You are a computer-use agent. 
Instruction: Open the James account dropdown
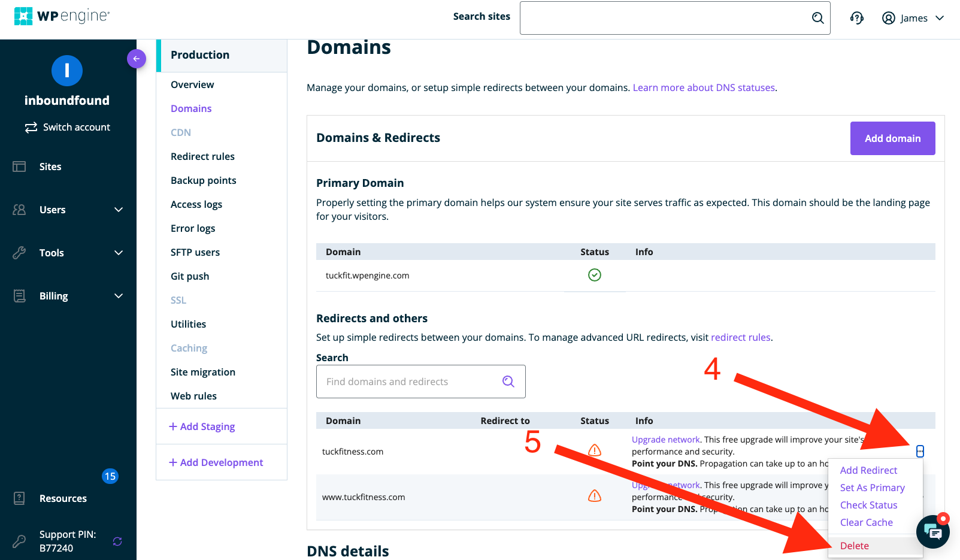click(x=913, y=18)
